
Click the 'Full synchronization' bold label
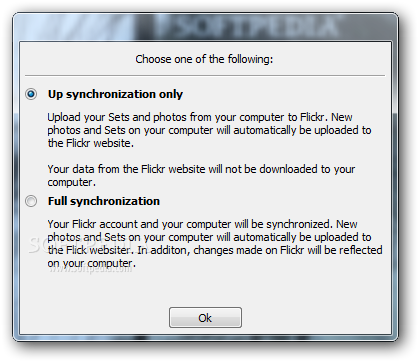104,201
